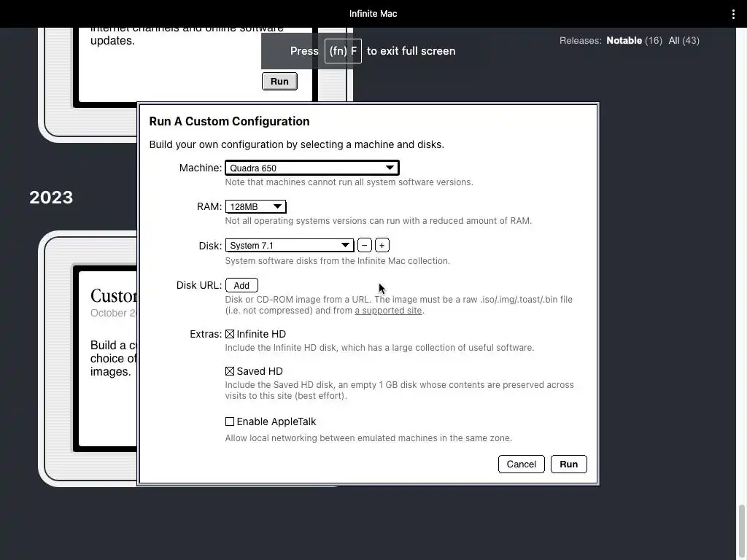Uncheck the Saved HD checkbox
Image resolution: width=747 pixels, height=560 pixels.
230,371
